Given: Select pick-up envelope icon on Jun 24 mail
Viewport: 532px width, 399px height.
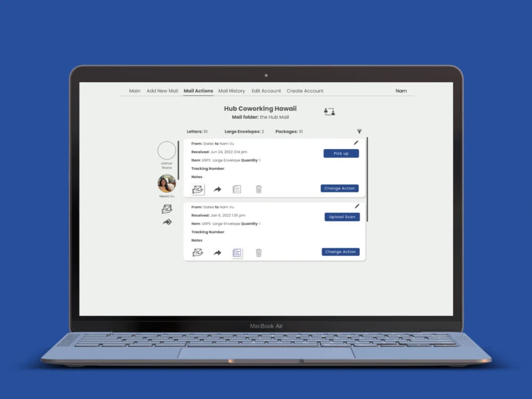Looking at the screenshot, I should (x=198, y=189).
